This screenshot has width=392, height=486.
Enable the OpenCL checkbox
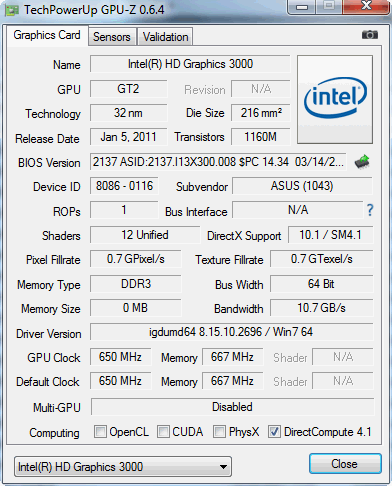tap(100, 432)
